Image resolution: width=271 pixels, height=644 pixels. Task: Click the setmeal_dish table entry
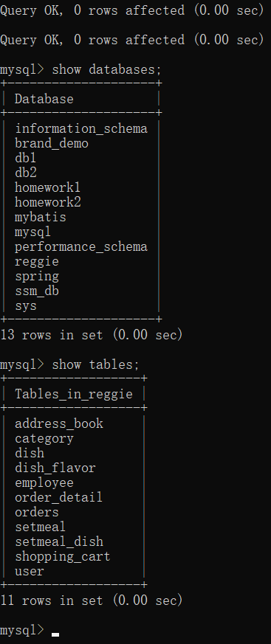[59, 541]
